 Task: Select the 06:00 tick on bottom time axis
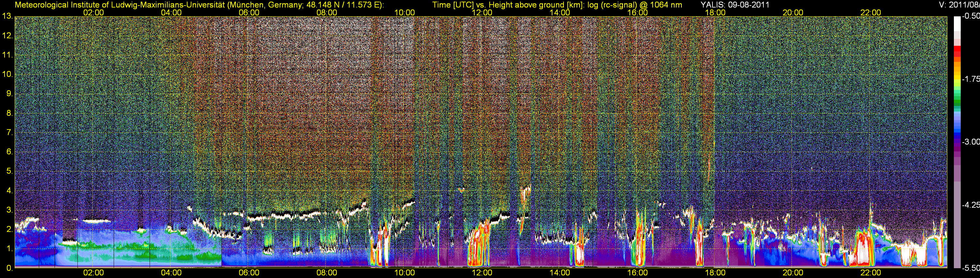pyautogui.click(x=249, y=273)
